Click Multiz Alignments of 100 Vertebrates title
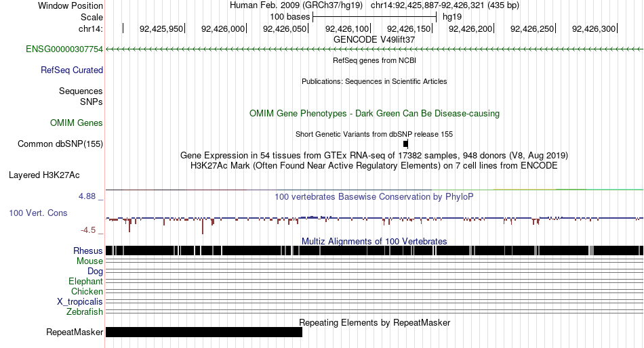This screenshot has width=644, height=348. click(374, 241)
